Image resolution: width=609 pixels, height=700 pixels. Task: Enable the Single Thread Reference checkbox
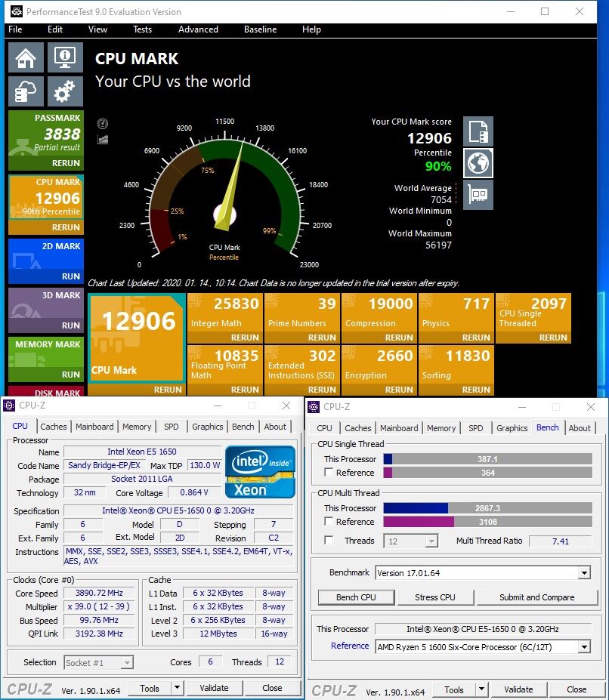click(329, 472)
